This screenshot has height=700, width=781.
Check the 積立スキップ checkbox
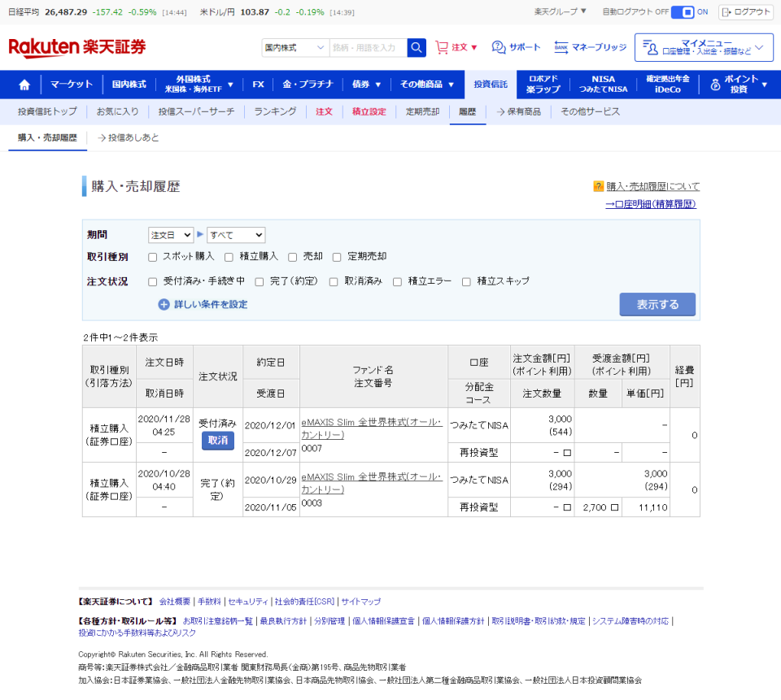point(466,282)
